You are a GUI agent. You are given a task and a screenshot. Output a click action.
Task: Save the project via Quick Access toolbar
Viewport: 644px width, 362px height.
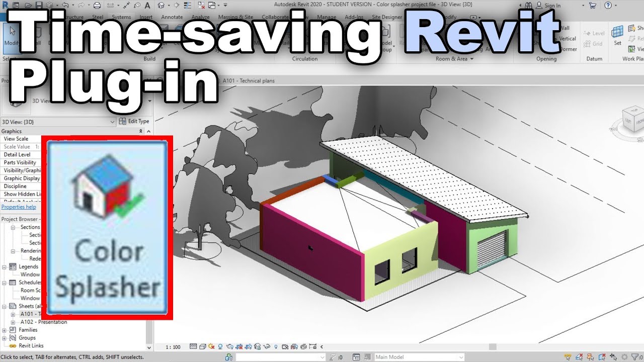tap(39, 5)
